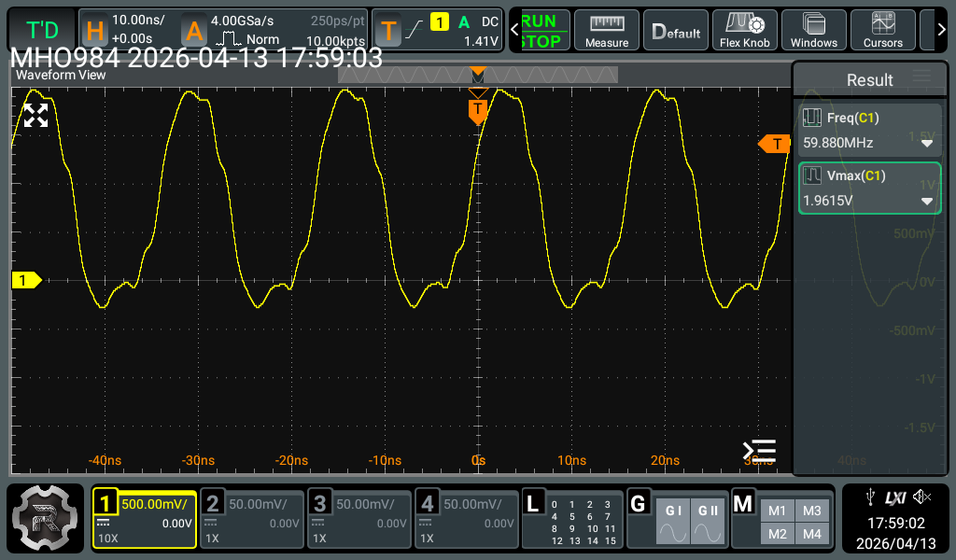This screenshot has height=560, width=956.
Task: Open the Windows layout menu
Action: (x=813, y=30)
